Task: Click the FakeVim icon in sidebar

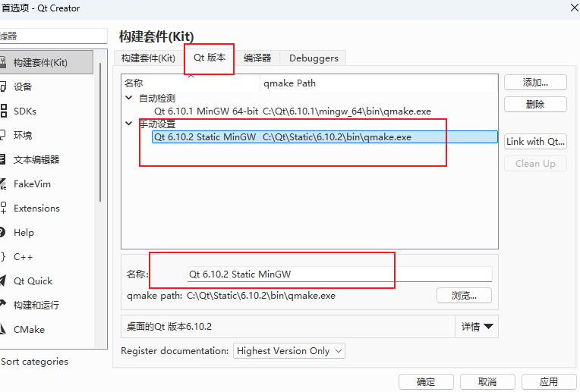Action: [x=3, y=184]
